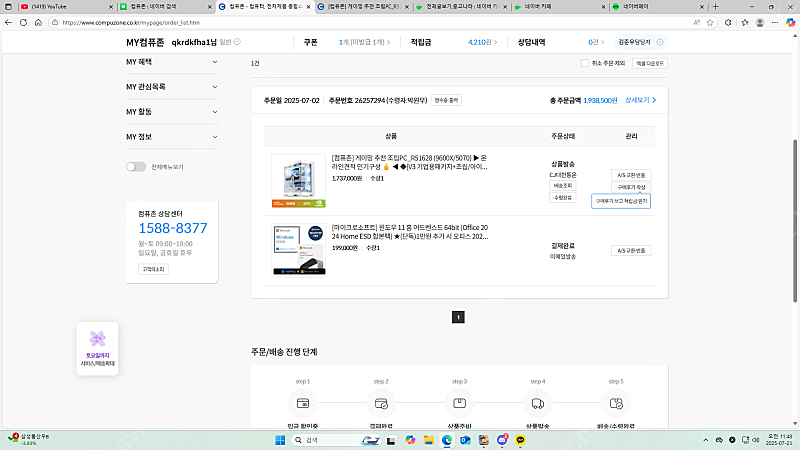The width and height of the screenshot is (800, 450).
Task: Open the Saturday service floating banner
Action: 97,348
